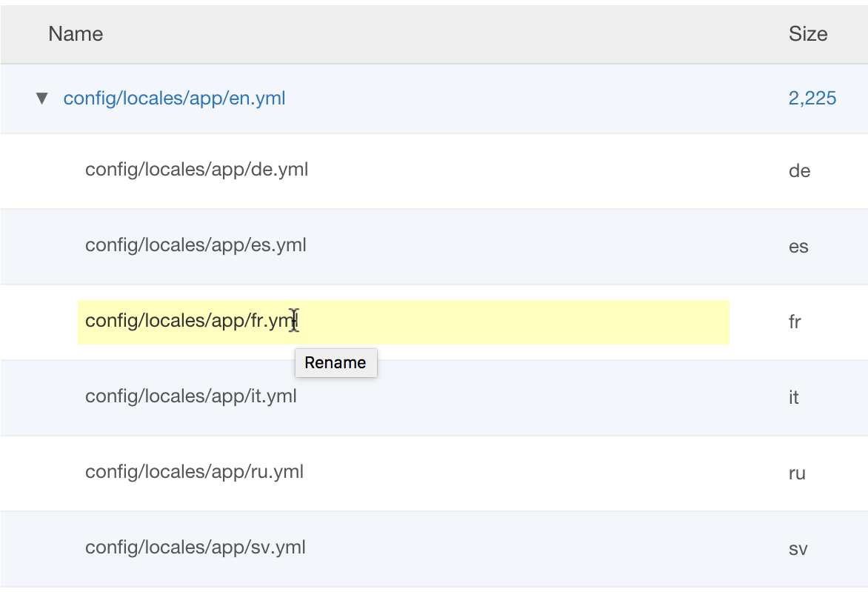The width and height of the screenshot is (868, 592).
Task: Click the 'it' locale code cell
Action: [793, 398]
